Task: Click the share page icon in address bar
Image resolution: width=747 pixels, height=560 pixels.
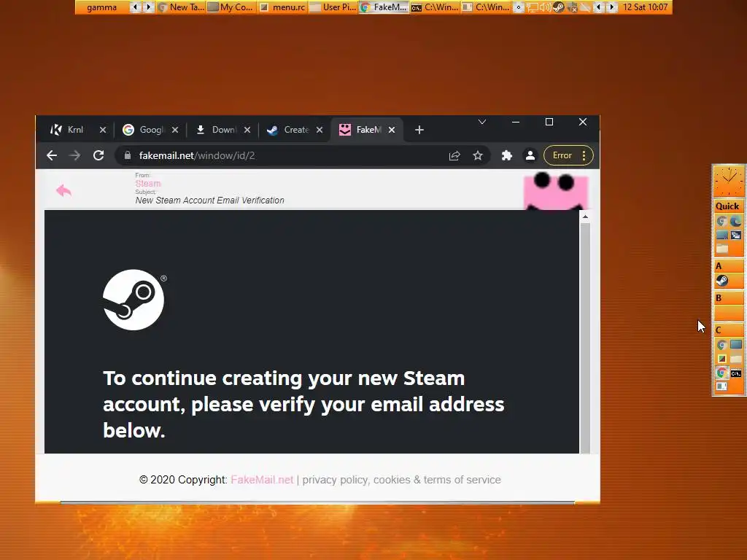Action: tap(454, 155)
